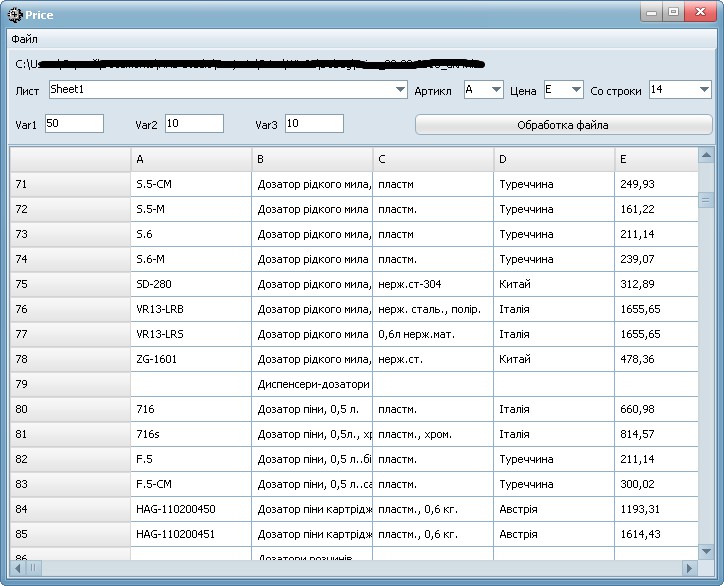Click the Price app gear icon
The width and height of the screenshot is (724, 586).
pos(14,15)
